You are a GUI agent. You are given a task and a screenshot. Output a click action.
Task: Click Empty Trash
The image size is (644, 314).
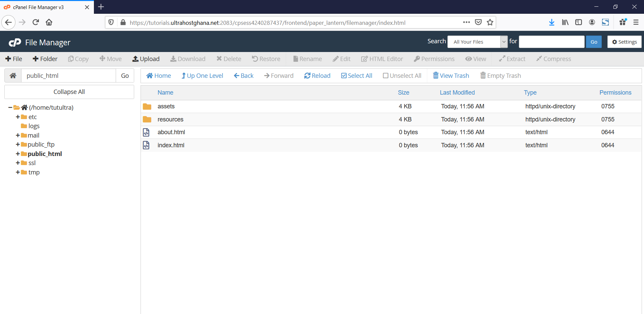(x=500, y=75)
